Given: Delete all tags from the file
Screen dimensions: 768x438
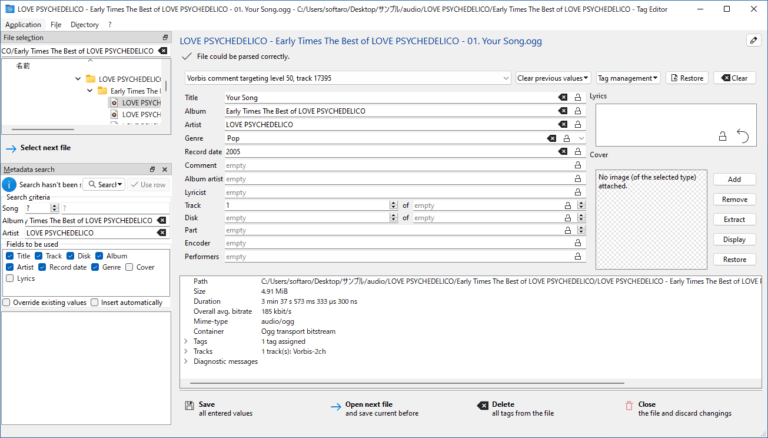Looking at the screenshot, I should 516,409.
